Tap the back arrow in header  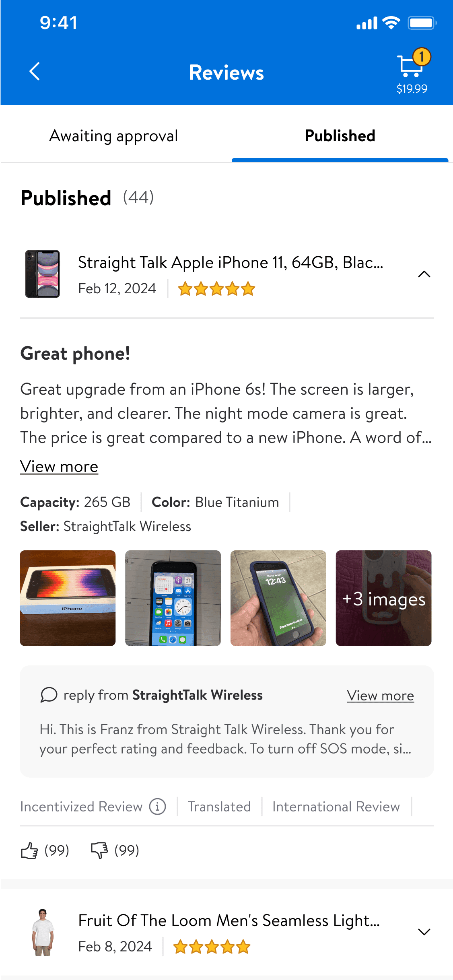35,72
